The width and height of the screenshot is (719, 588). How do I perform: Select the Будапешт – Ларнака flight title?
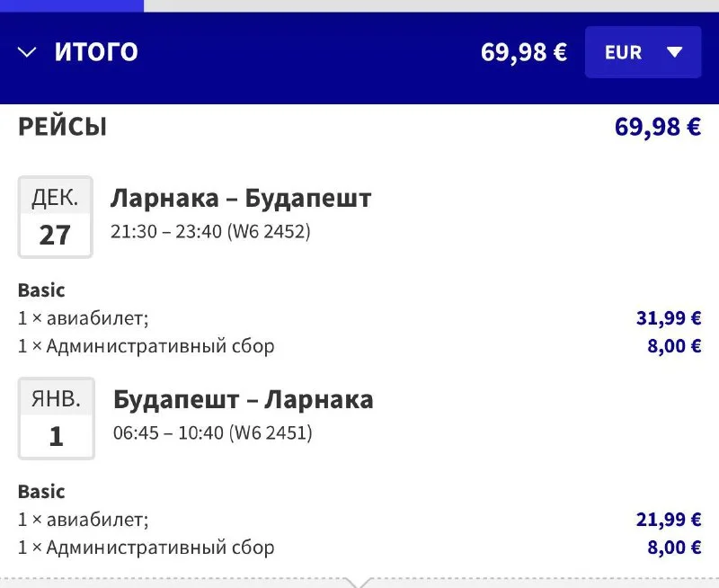[243, 399]
